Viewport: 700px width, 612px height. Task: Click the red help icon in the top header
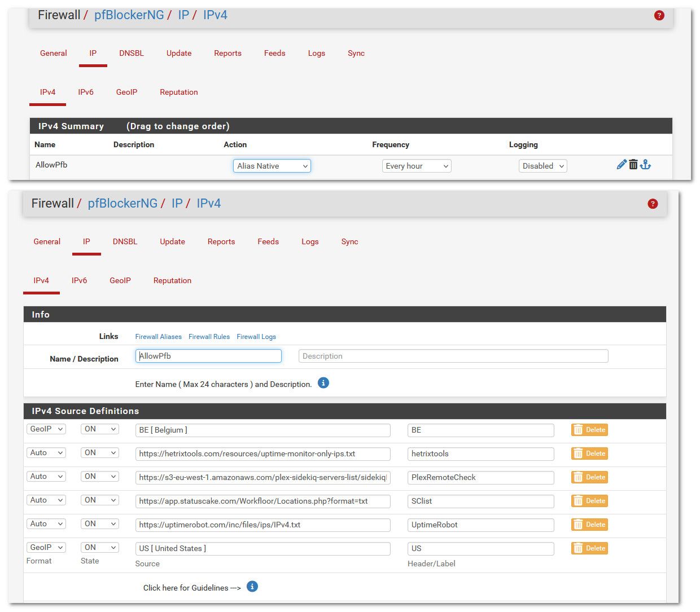point(659,16)
